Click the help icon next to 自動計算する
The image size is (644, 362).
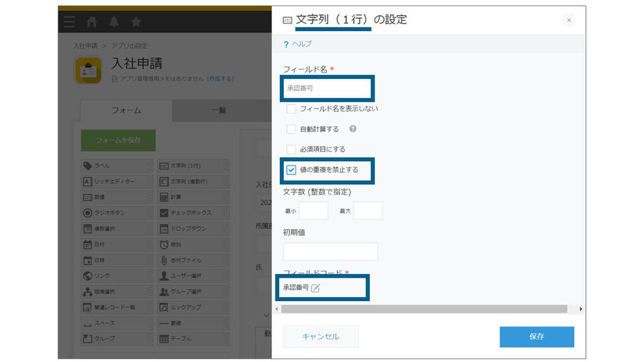click(x=353, y=129)
